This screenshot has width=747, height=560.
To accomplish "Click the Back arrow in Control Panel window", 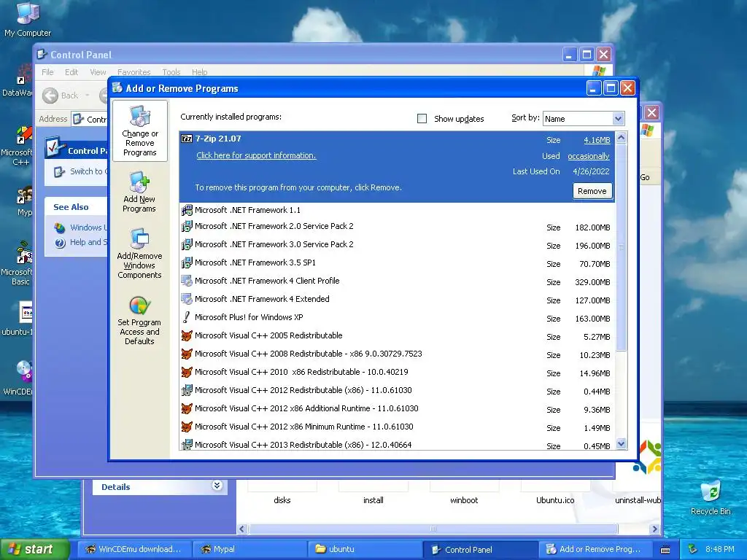I will click(50, 96).
